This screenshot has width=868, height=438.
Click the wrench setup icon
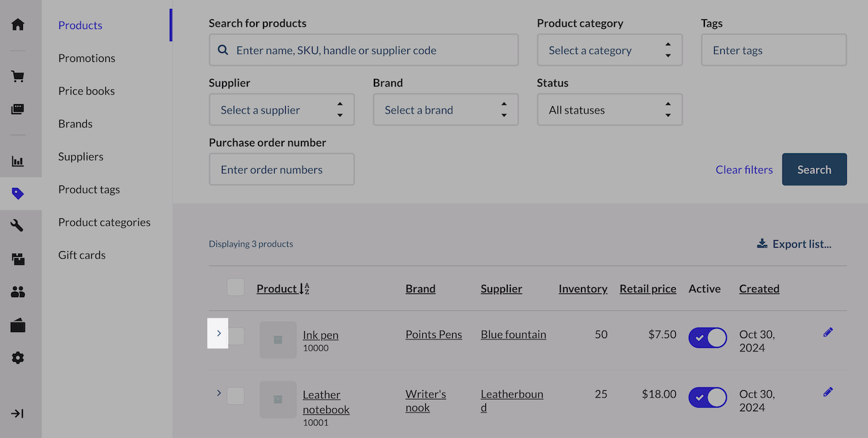coord(18,226)
